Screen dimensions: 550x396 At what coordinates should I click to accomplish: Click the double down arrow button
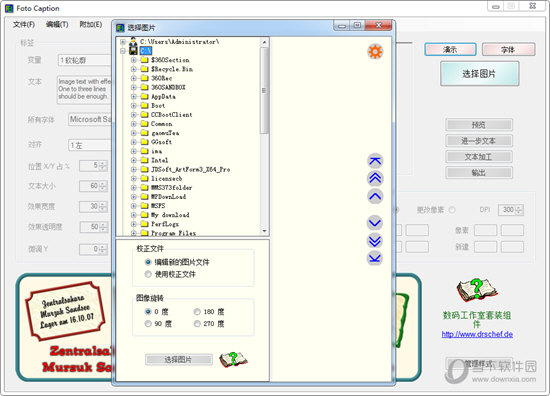375,241
